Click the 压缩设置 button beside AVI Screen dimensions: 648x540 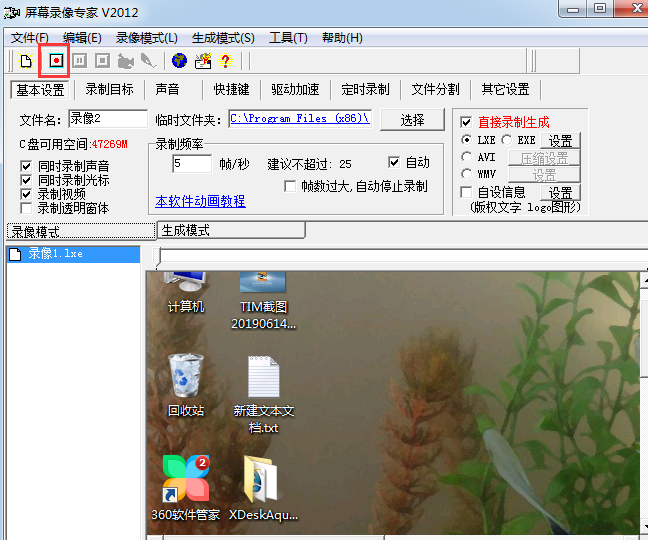544,158
